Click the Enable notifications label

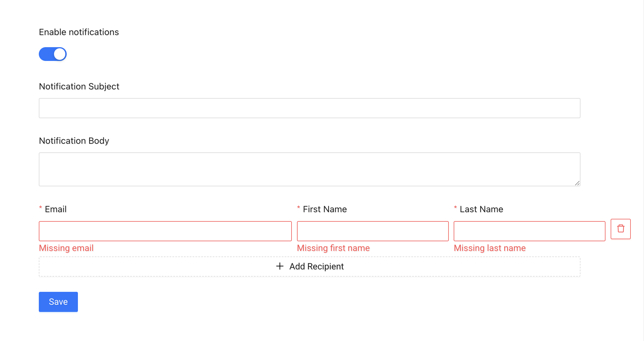tap(79, 32)
